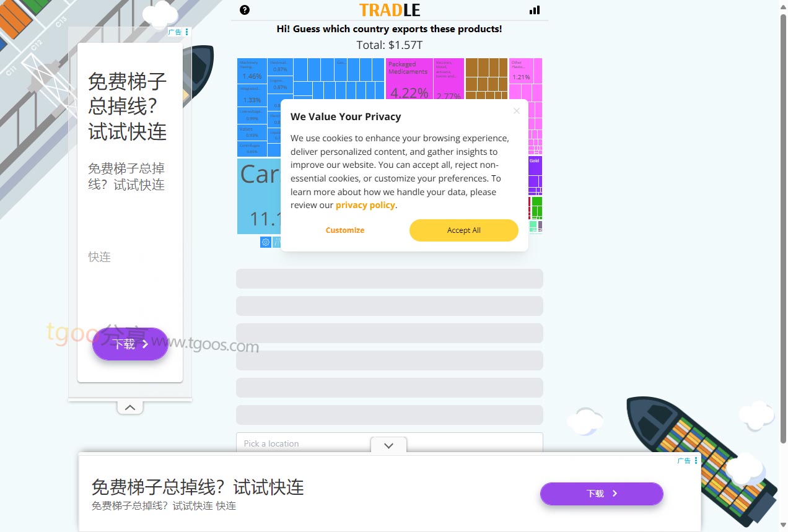Click the three-dot ad options in the bottom ad
Screen dimensions: 788x532
[696, 461]
